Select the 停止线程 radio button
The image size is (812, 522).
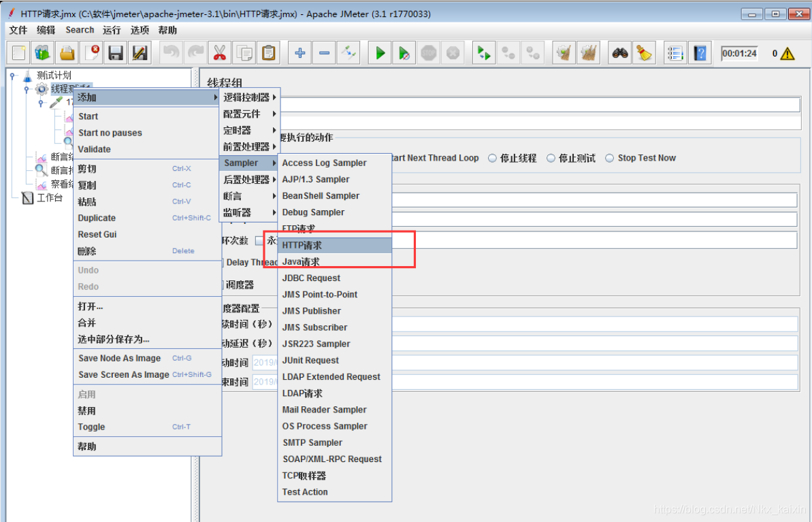(x=493, y=159)
